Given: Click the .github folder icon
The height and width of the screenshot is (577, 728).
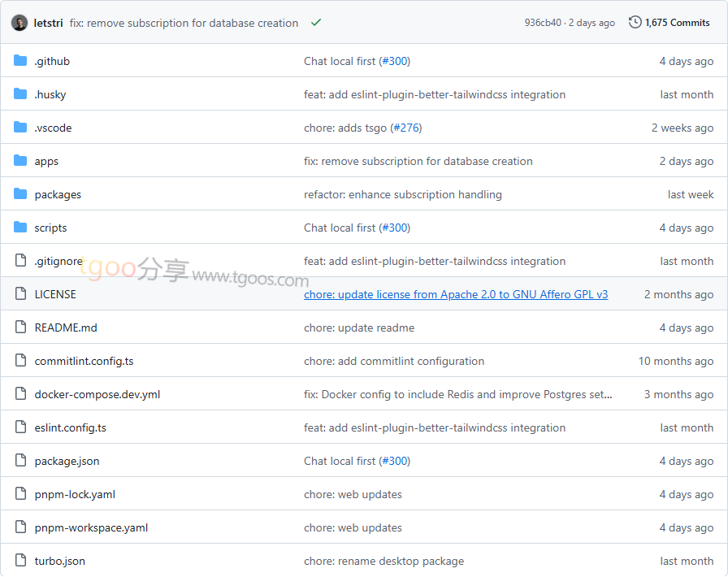Looking at the screenshot, I should (20, 61).
